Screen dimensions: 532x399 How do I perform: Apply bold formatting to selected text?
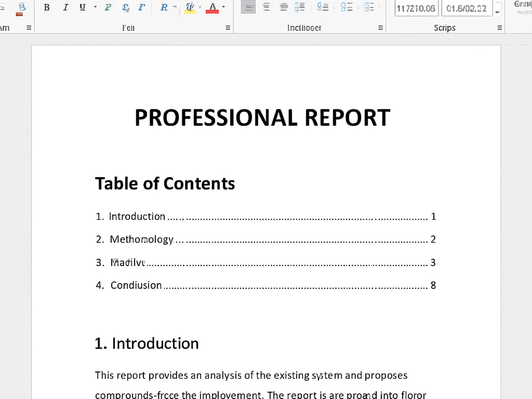tap(47, 7)
